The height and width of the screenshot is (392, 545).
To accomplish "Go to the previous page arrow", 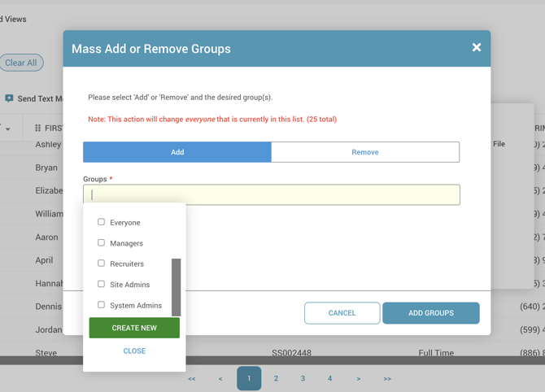I will point(220,379).
